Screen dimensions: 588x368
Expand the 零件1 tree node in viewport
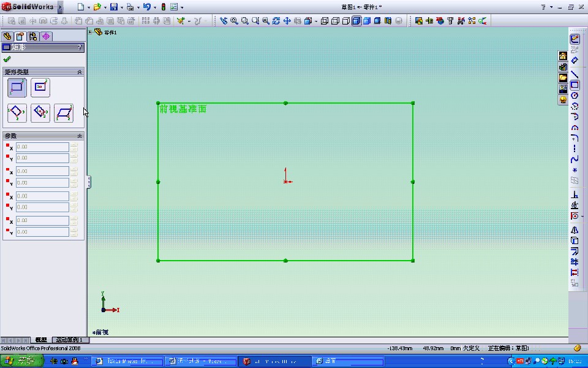pos(90,32)
